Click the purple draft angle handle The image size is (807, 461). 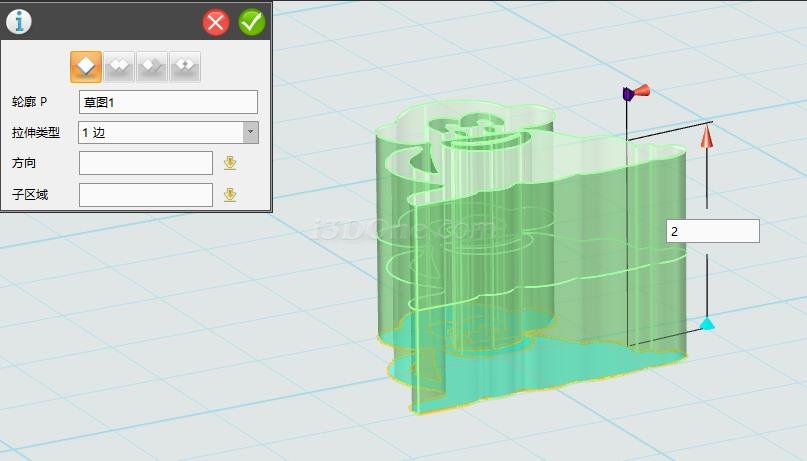tap(628, 94)
